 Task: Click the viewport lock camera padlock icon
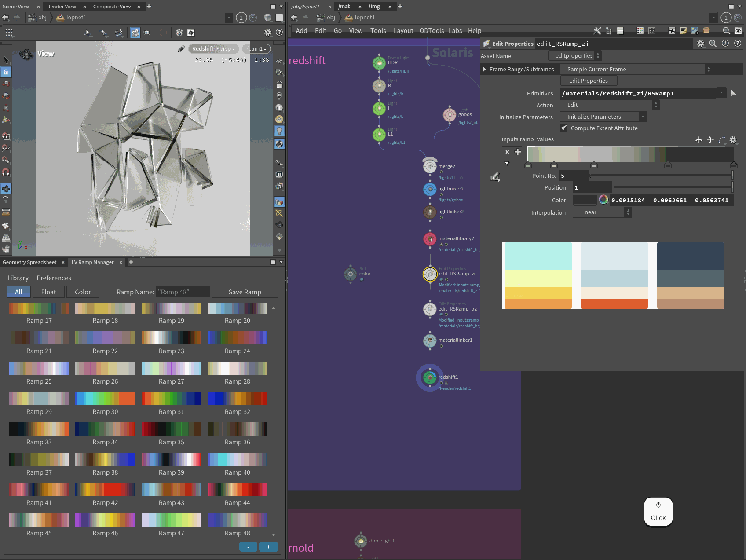pos(279,84)
